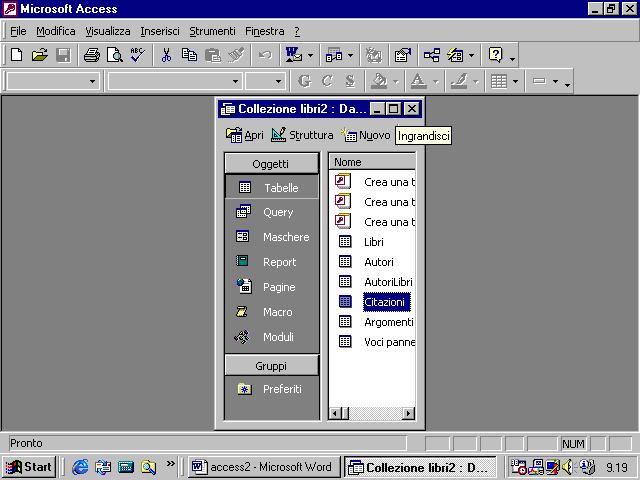Click the Oggetti bar header
The image size is (640, 480).
(271, 164)
